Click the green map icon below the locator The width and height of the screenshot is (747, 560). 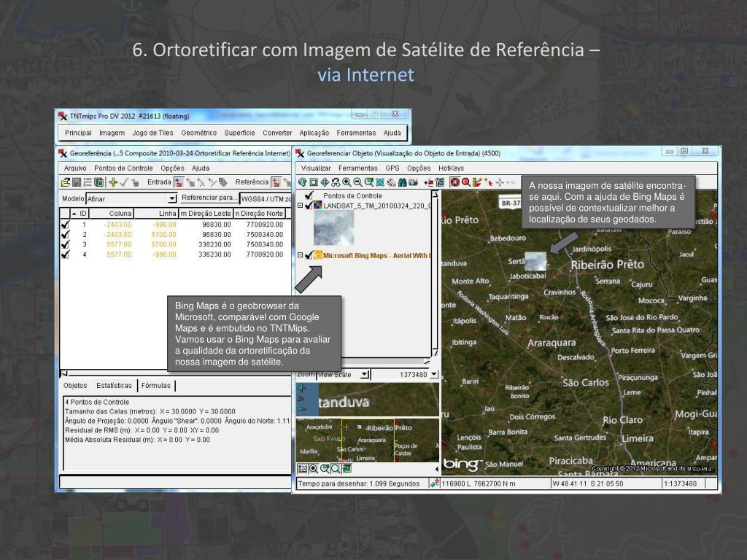[347, 469]
